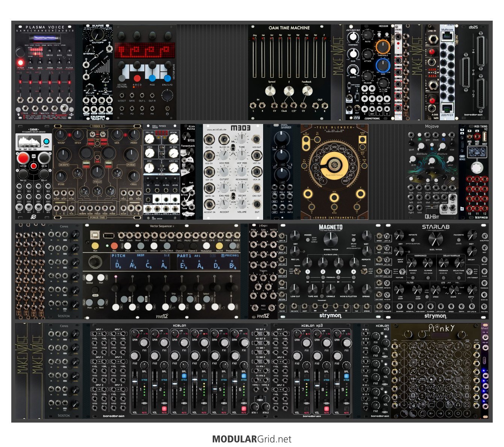This screenshot has height=447, width=504.
Task: Click the USB-B port on Vector Sequencer
Action: click(95, 235)
